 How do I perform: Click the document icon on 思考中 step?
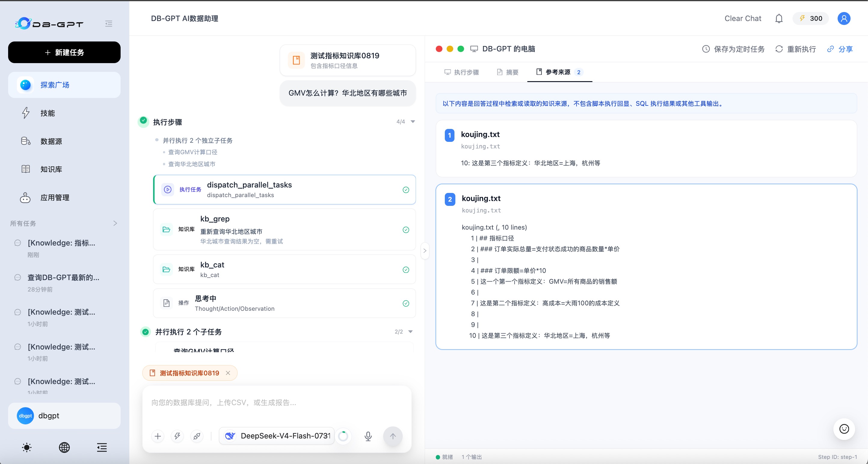(166, 303)
